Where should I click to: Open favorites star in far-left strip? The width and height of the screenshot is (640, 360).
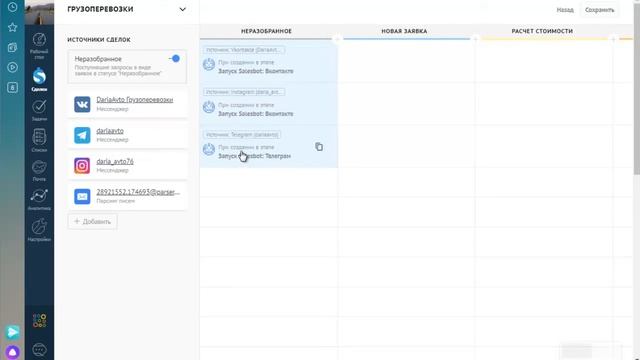tap(12, 27)
